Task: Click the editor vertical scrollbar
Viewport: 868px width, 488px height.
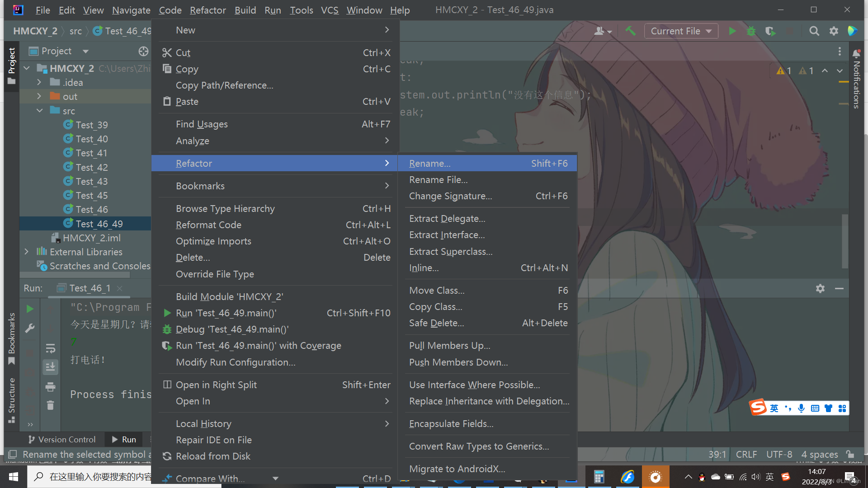Action: click(844, 240)
